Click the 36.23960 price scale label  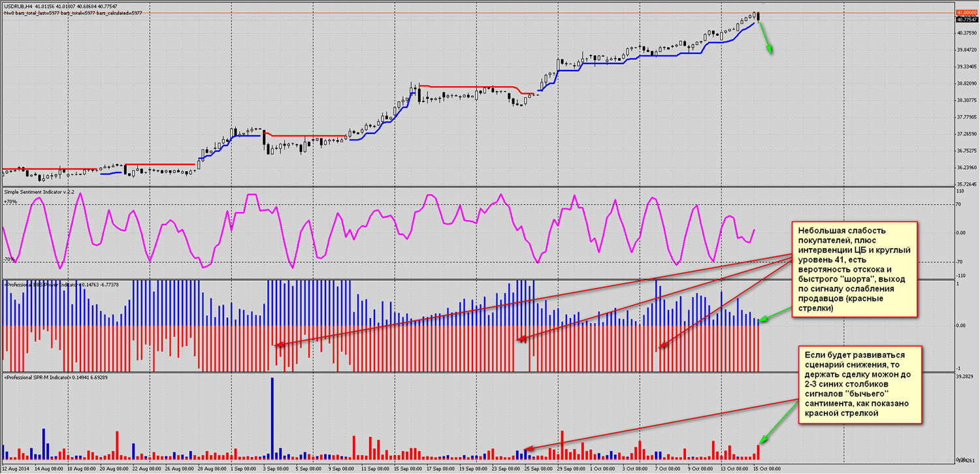click(966, 168)
